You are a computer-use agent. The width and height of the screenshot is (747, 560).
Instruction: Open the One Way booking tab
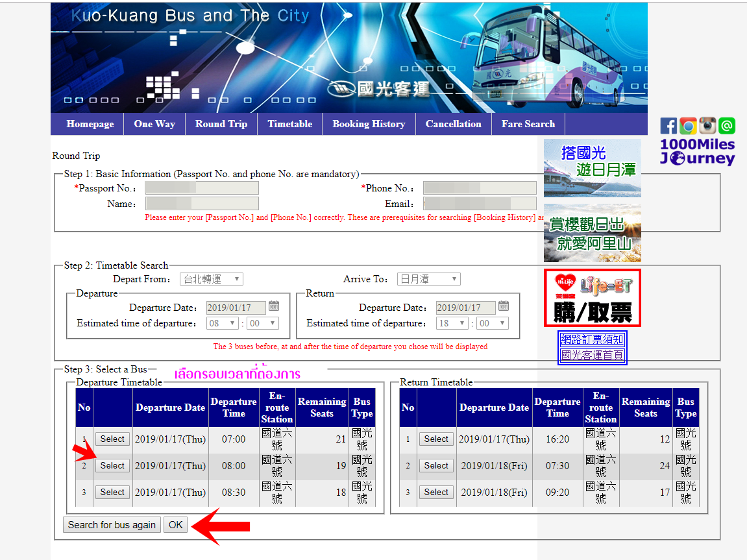click(154, 124)
